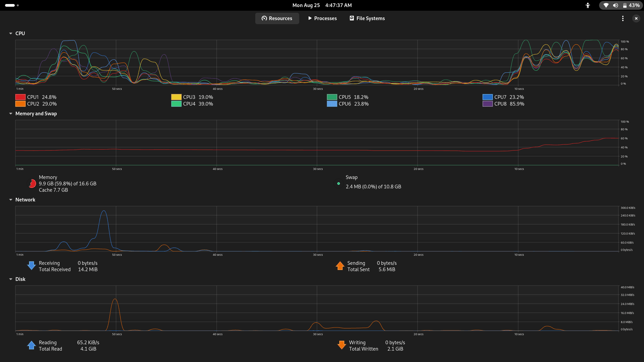Switch to the Processes tab
Screen dimensions: 644x362
(322, 18)
